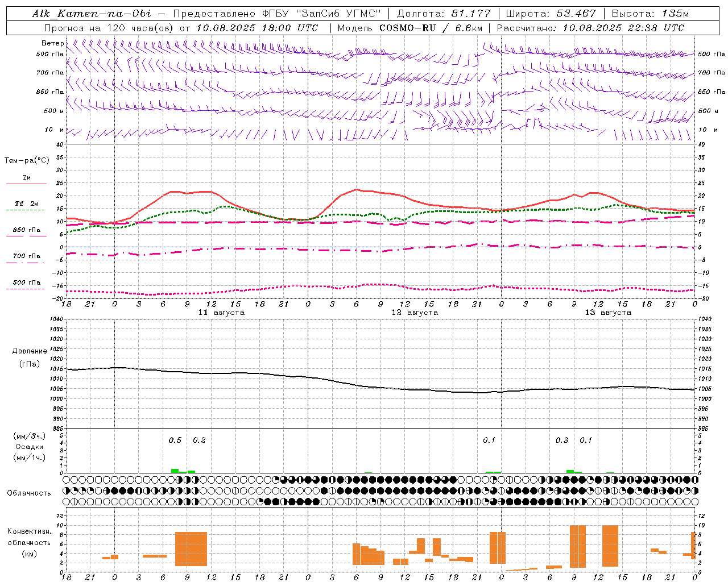This screenshot has width=728, height=582.
Task: Click the dotted 500 гПа temperature legend line
Action: click(25, 289)
